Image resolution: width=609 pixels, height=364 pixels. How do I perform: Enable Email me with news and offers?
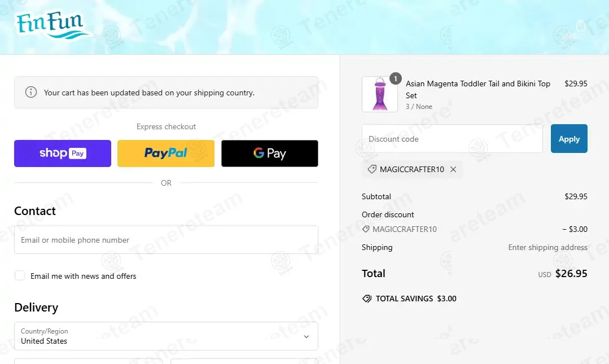pyautogui.click(x=20, y=275)
